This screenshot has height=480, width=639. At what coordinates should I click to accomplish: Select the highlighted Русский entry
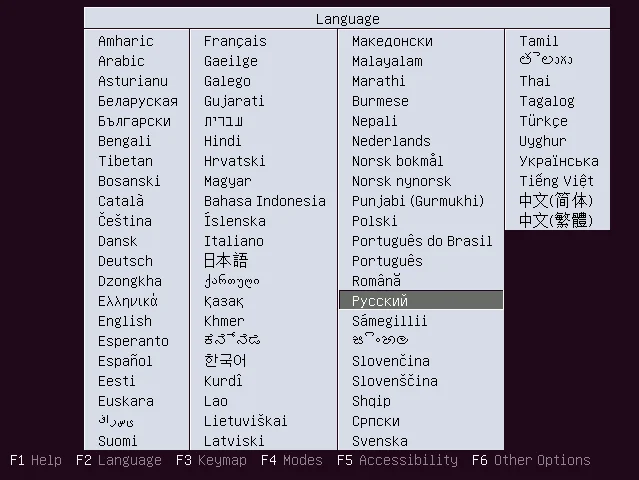tap(380, 301)
